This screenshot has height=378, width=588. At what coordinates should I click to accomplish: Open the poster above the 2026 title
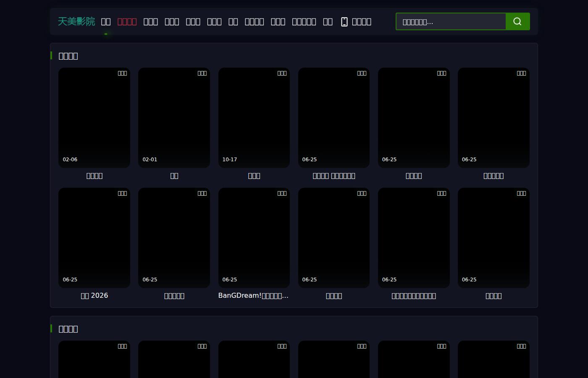[x=94, y=238]
